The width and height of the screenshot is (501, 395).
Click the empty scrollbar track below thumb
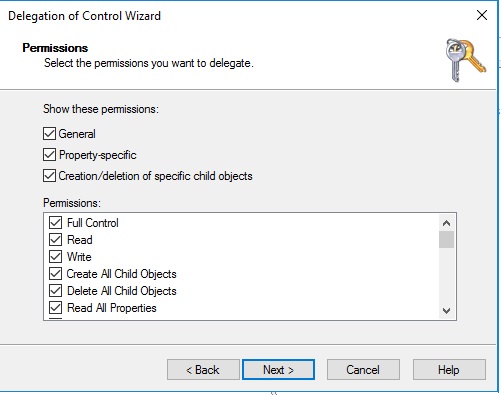pos(446,276)
